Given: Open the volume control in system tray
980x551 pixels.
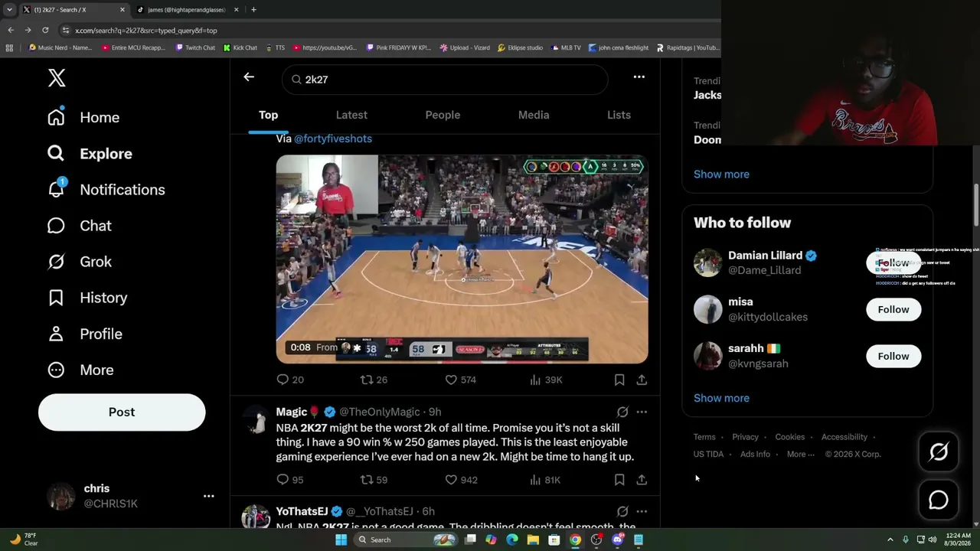Looking at the screenshot, I should pyautogui.click(x=933, y=540).
